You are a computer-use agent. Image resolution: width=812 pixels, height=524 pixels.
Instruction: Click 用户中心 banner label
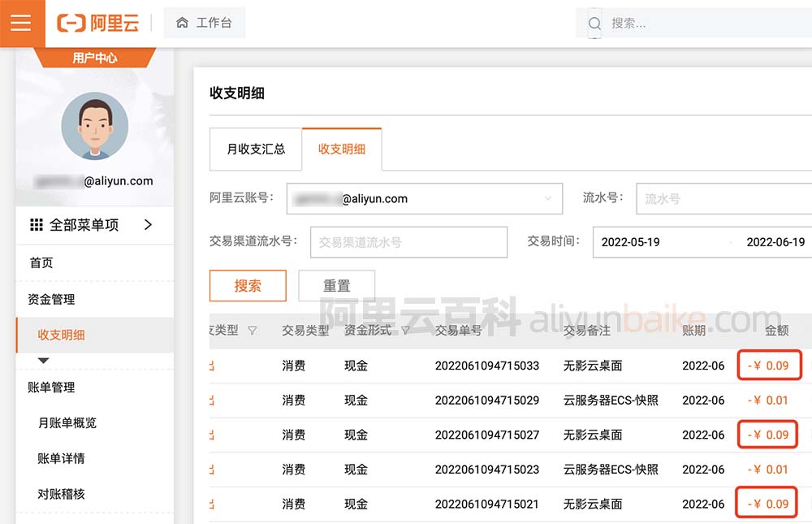(x=95, y=58)
